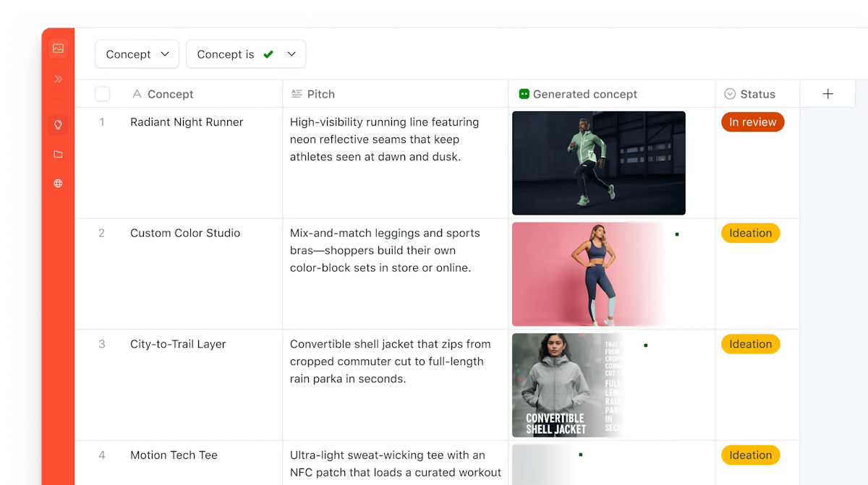
Task: Expand the sidebar with the double chevron icon
Action: pos(59,79)
